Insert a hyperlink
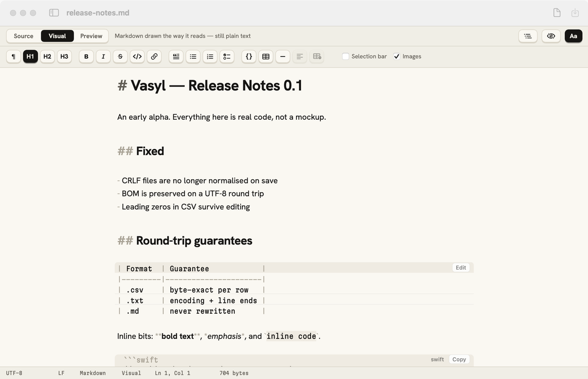The width and height of the screenshot is (588, 379). [x=154, y=56]
